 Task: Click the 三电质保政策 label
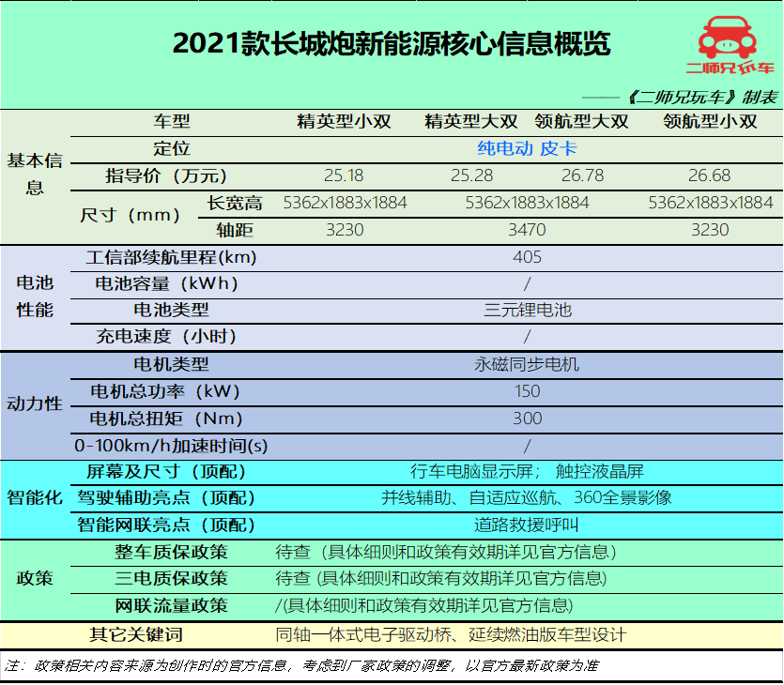[x=171, y=579]
